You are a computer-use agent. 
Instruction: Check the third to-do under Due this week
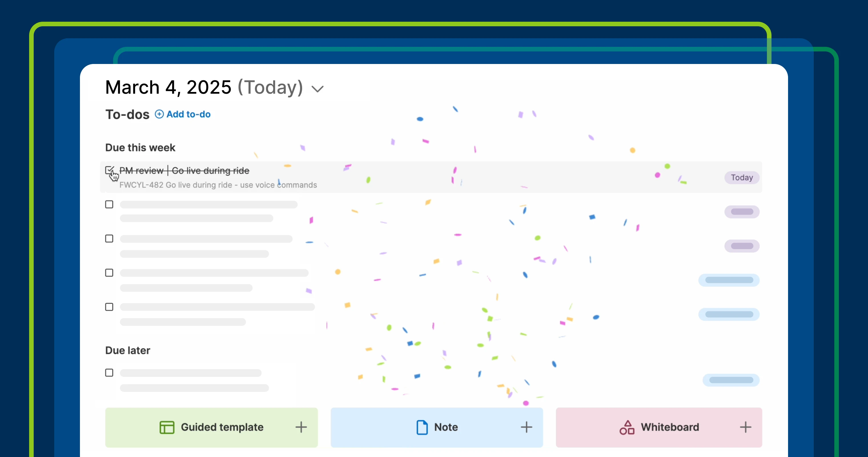tap(109, 238)
